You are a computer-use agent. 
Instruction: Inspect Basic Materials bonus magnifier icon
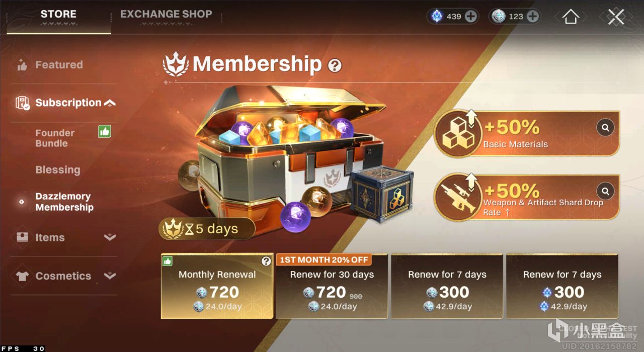605,128
